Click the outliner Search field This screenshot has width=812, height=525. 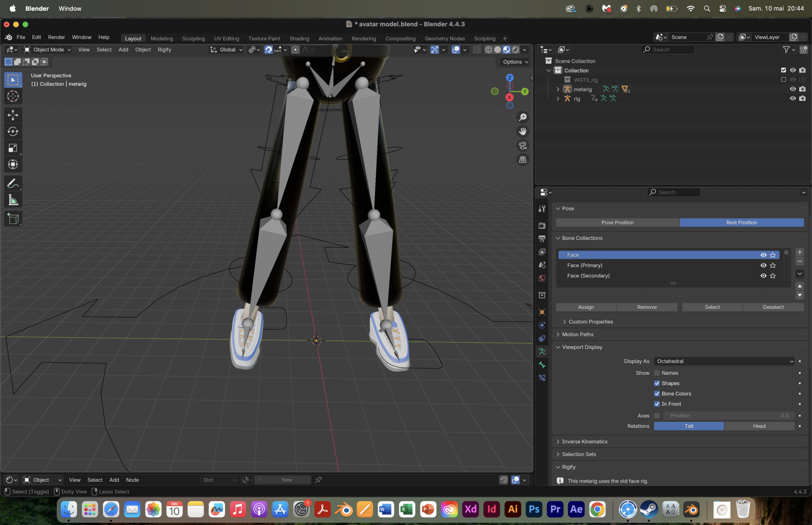point(668,49)
